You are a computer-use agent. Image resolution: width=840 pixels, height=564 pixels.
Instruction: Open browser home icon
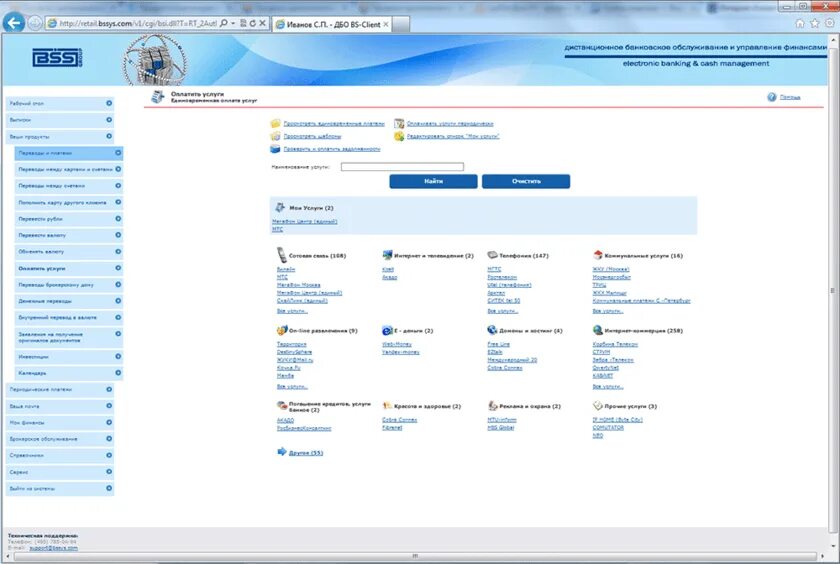coord(800,23)
